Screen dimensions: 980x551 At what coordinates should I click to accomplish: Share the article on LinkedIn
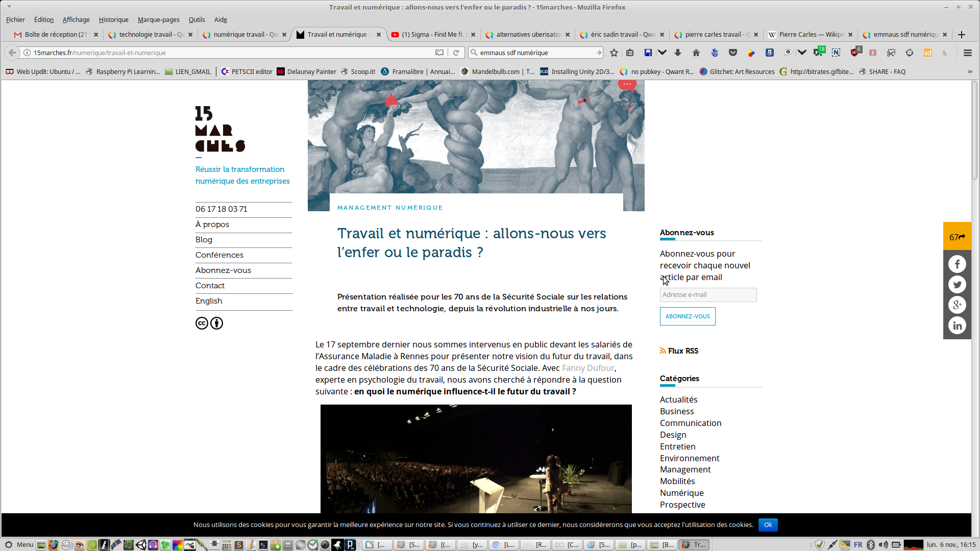(957, 325)
